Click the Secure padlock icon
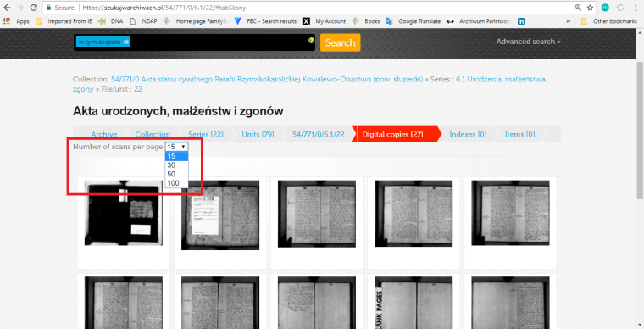Viewport: 644px width, 329px height. tap(49, 8)
